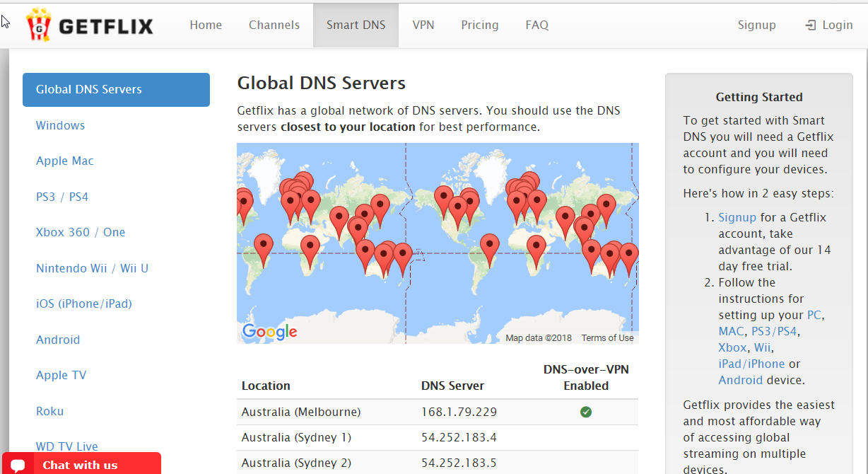
Task: Click the Australia (Sydney 2) location cell
Action: coord(296,463)
